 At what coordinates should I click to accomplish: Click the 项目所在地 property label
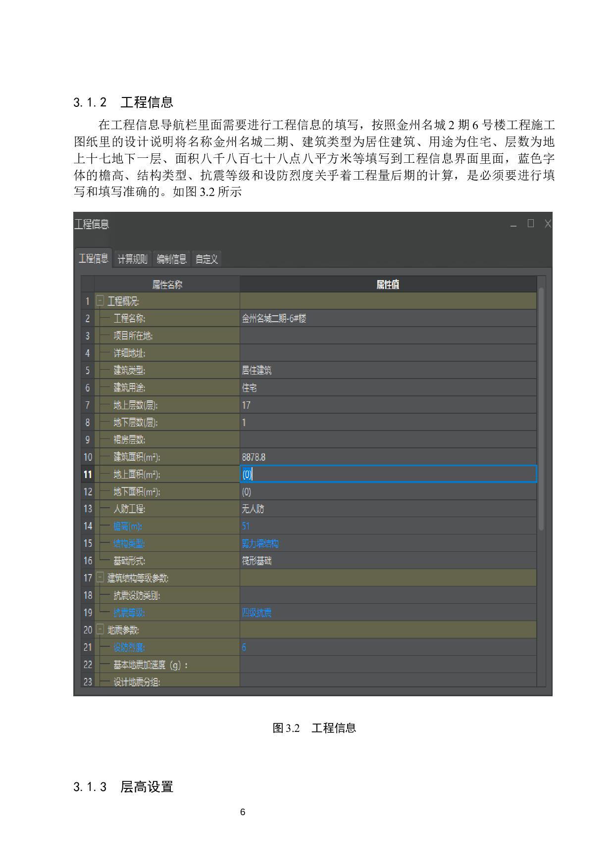133,336
